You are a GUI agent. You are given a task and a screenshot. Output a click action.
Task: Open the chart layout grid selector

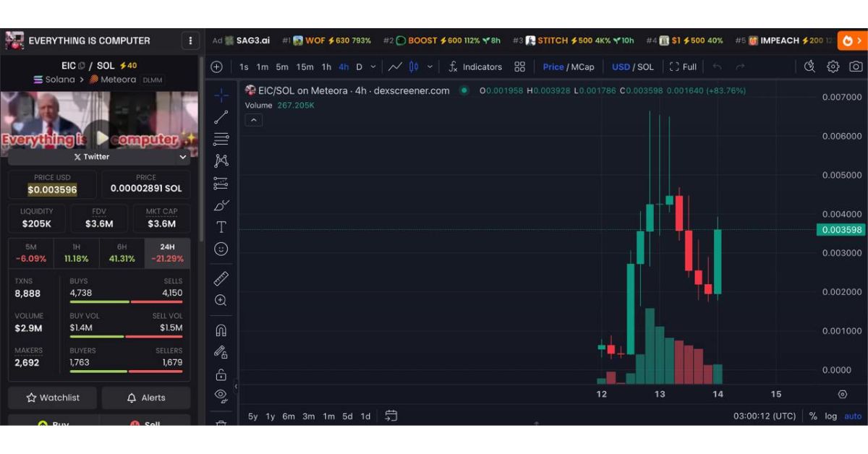tap(519, 67)
